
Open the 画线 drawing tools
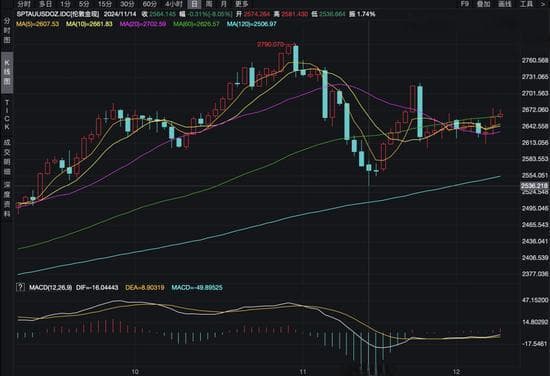tap(505, 4)
